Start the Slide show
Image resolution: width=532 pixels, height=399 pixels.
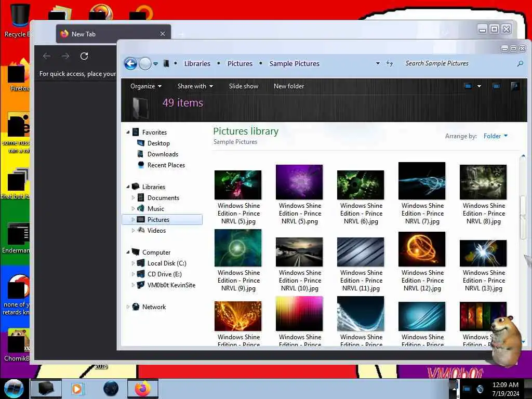point(244,86)
